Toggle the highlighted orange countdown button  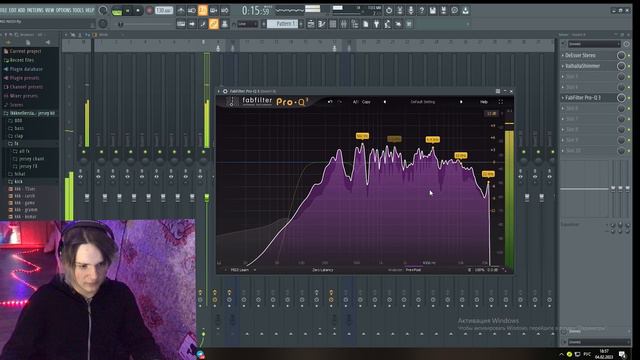point(202,11)
